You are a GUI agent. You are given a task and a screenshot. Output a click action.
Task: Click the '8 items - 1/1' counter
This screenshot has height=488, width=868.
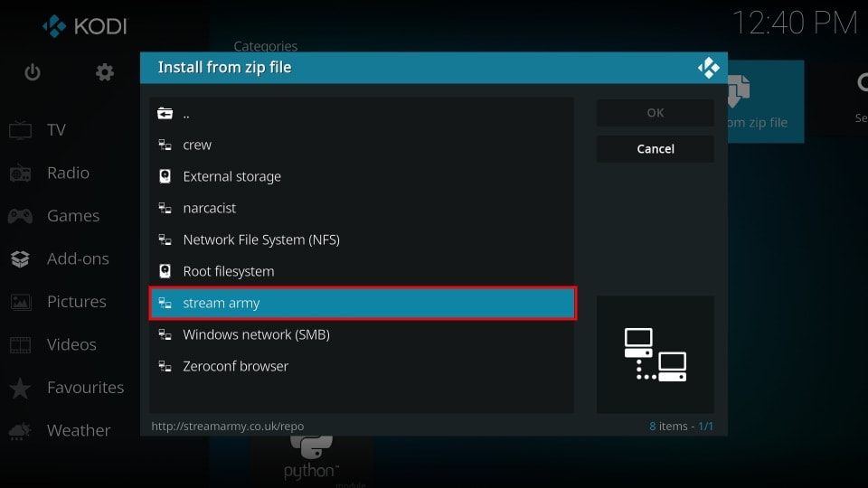click(681, 426)
